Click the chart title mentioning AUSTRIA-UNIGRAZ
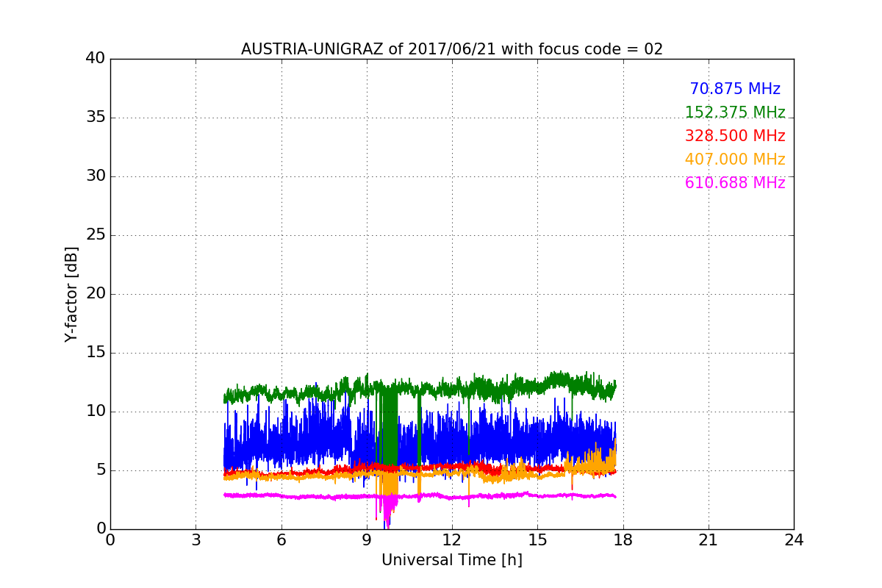The image size is (882, 588). pyautogui.click(x=452, y=49)
